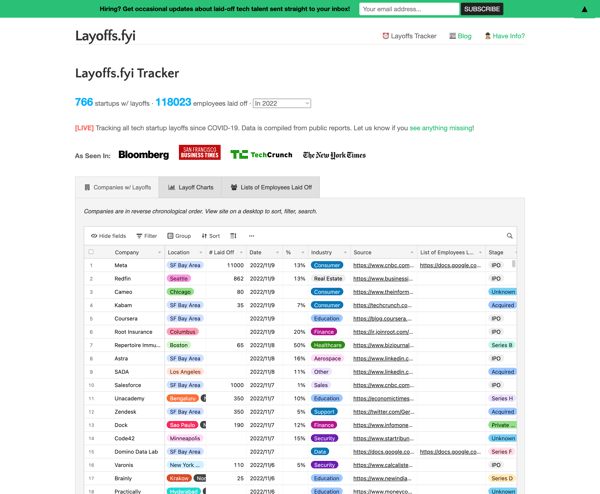The image size is (600, 494).
Task: Click the Aerospace industry tag for Astra
Action: 327,359
